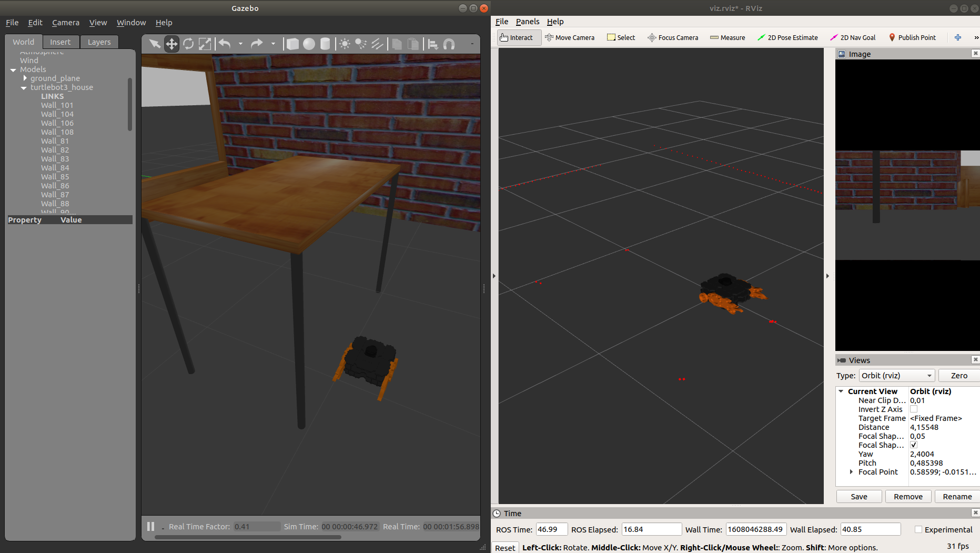This screenshot has height=553, width=980.
Task: Click the Remove view button
Action: click(908, 496)
